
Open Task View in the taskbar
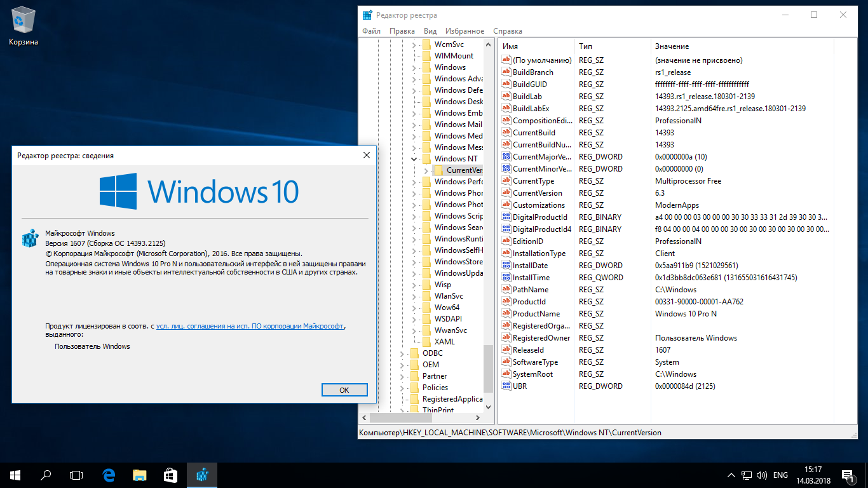pos(76,475)
